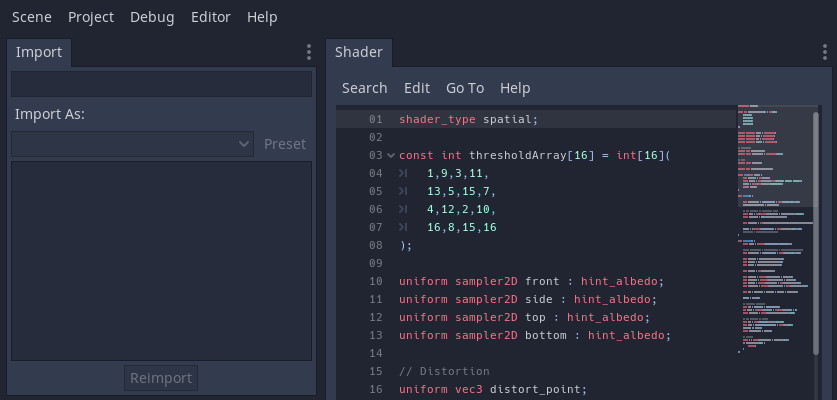Click the '16,8,15,16' values line
Viewport: 837px width, 400px height.
462,228
